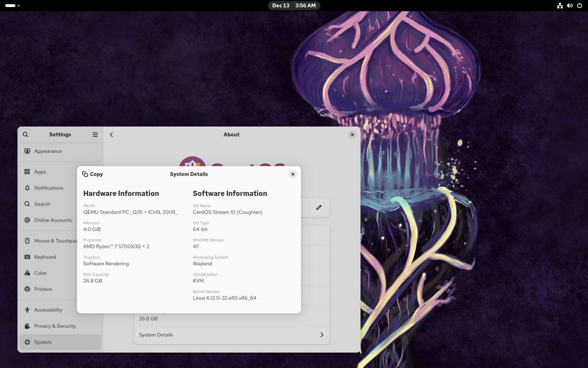Screen dimensions: 588x368
Task: Click the magnifier icon to search Settings
Action: [x=25, y=134]
